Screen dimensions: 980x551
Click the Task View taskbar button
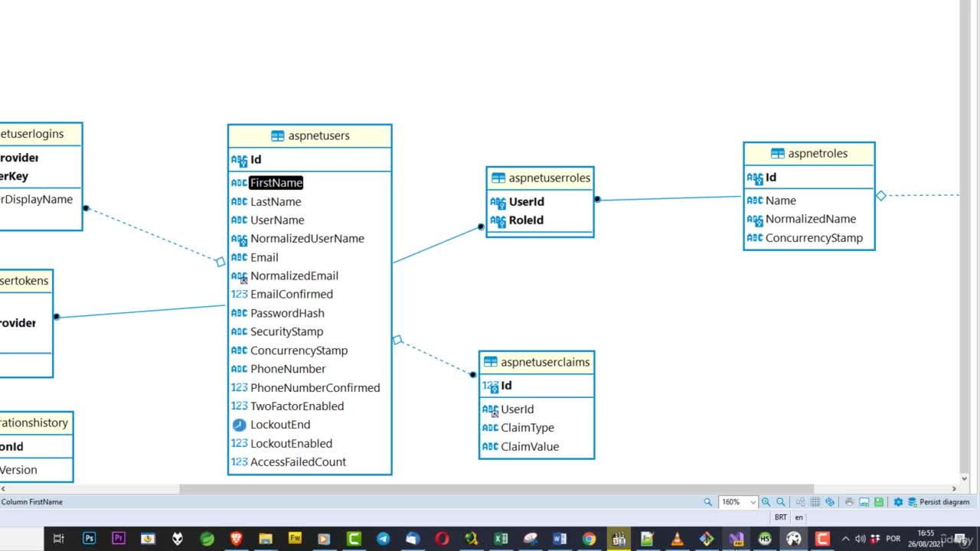click(x=58, y=539)
